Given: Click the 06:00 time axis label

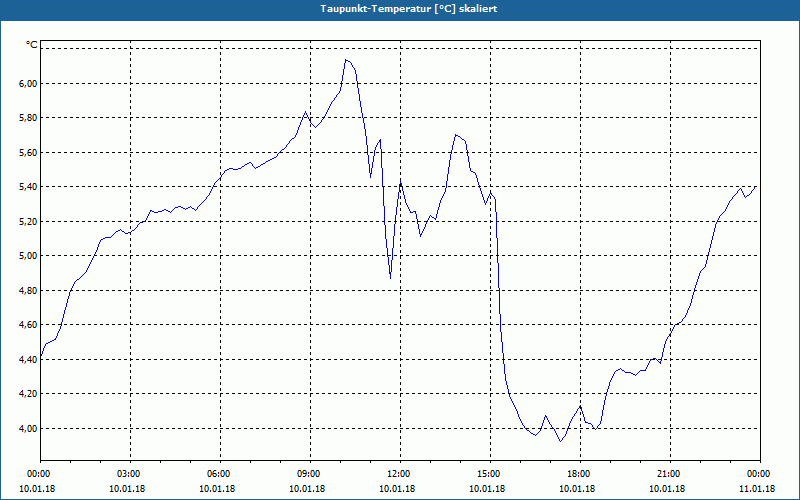Looking at the screenshot, I should (x=220, y=474).
